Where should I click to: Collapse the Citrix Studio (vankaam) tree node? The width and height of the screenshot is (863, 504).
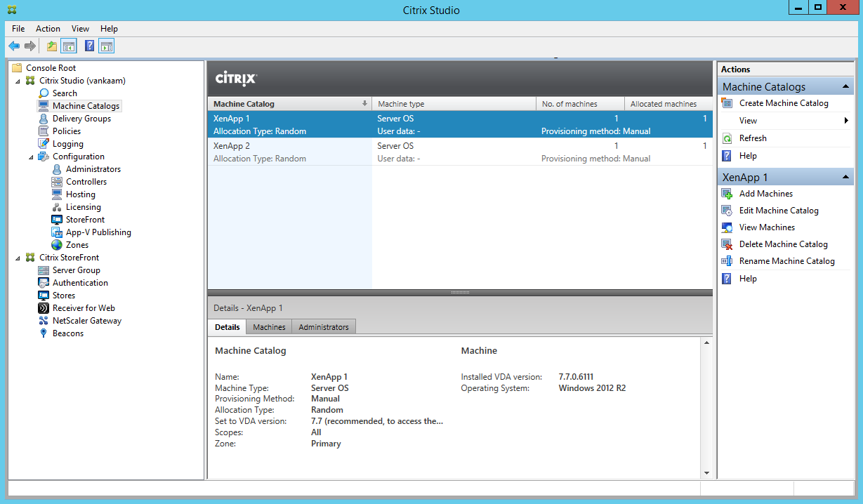[x=18, y=81]
